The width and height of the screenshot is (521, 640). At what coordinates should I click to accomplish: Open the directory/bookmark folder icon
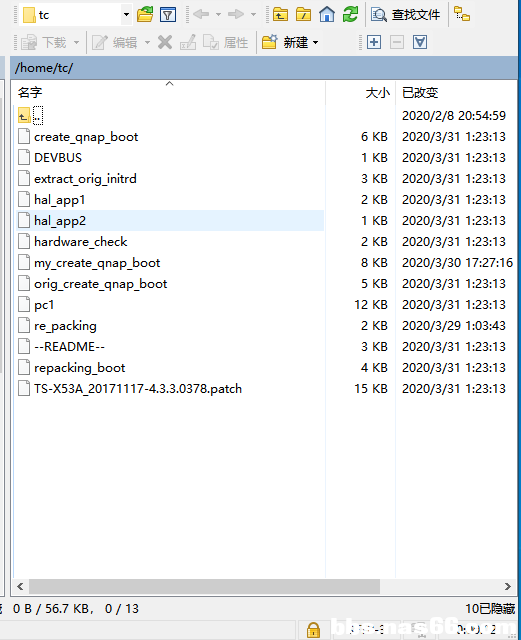[x=145, y=15]
